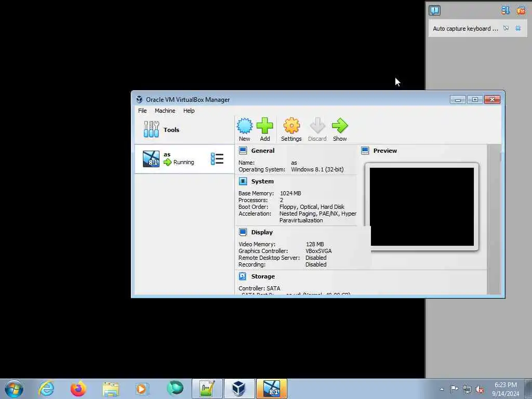Dismiss the Auto capture keyboard notification
Image resolution: width=532 pixels, height=399 pixels.
[518, 28]
